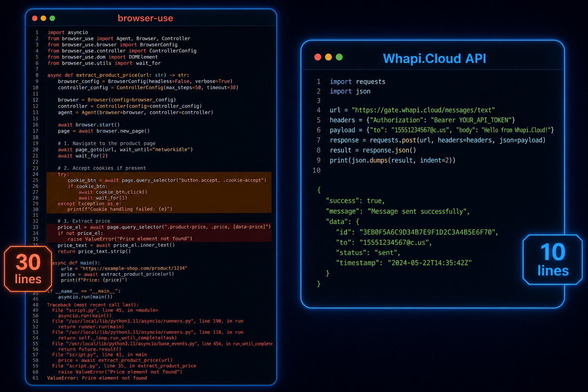Click the "result = response.json()" line
The width and height of the screenshot is (588, 392).
pyautogui.click(x=373, y=150)
